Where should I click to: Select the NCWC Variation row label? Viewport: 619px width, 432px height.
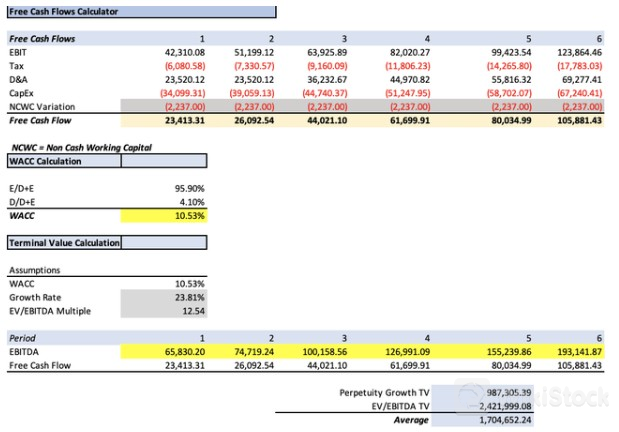37,104
